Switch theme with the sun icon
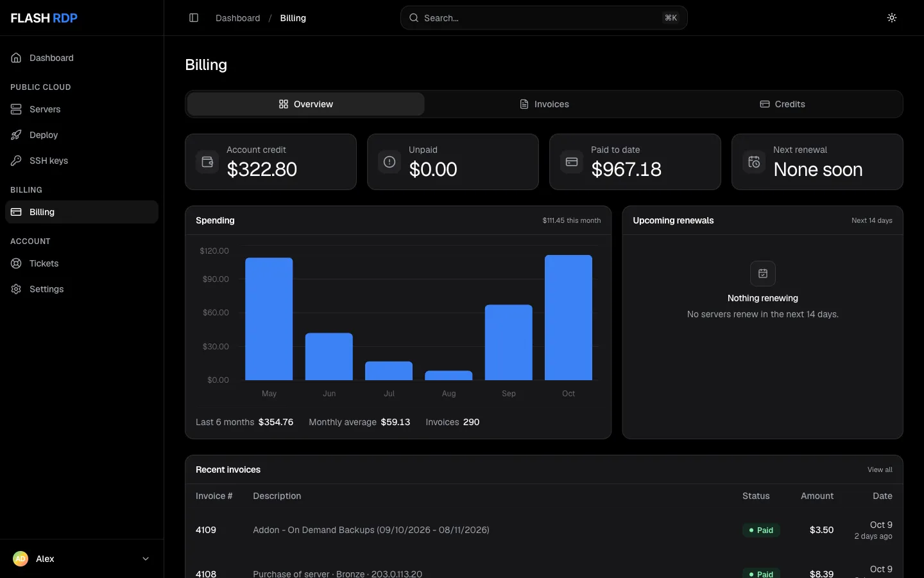Viewport: 924px width, 578px height. coord(892,18)
